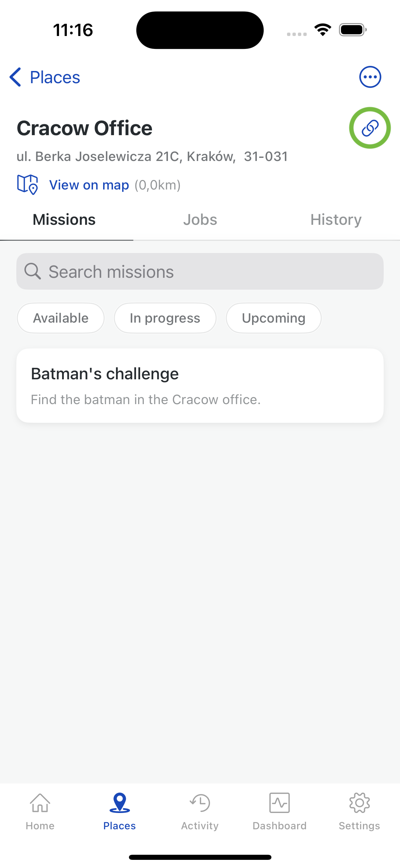Tap the search magnifier icon
Viewport: 400px width, 868px height.
click(33, 271)
